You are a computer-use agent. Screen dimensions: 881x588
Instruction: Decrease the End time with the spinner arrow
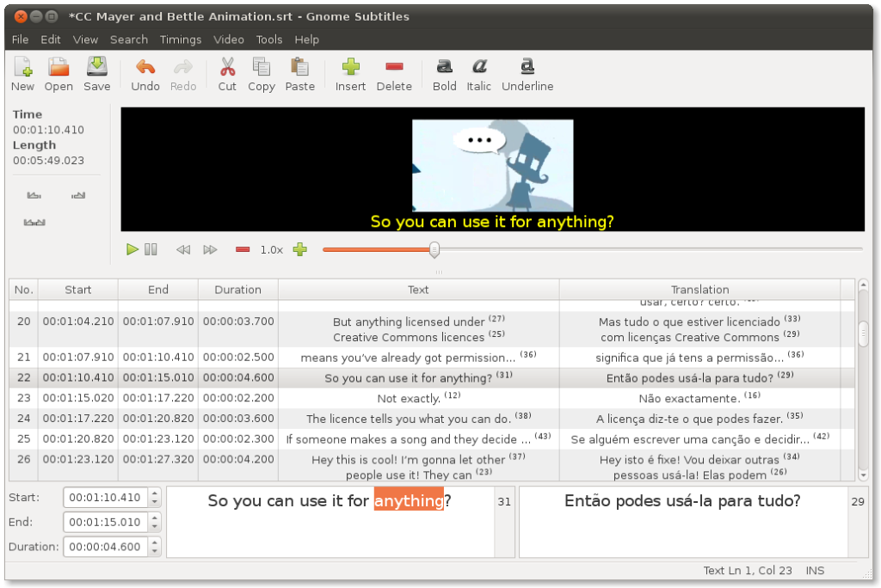(x=155, y=527)
